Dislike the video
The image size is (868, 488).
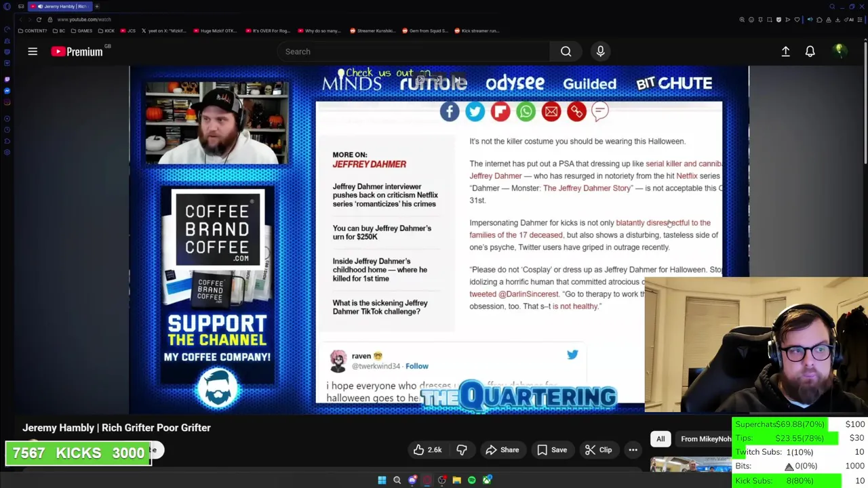(462, 450)
